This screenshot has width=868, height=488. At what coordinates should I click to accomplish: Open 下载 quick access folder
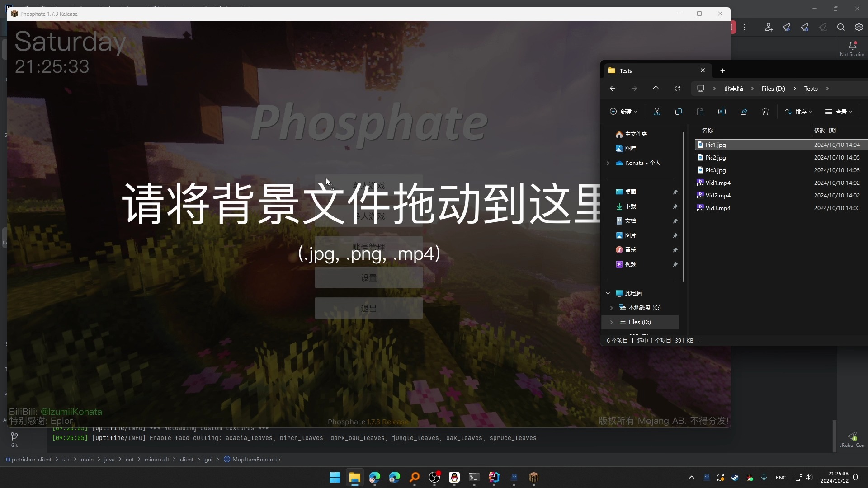626,206
